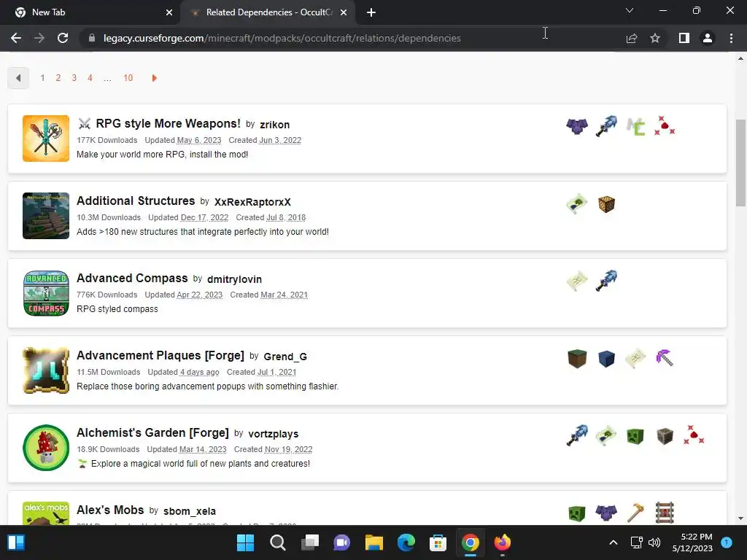Click the blue sword icon on Advanced Compass row

click(606, 281)
